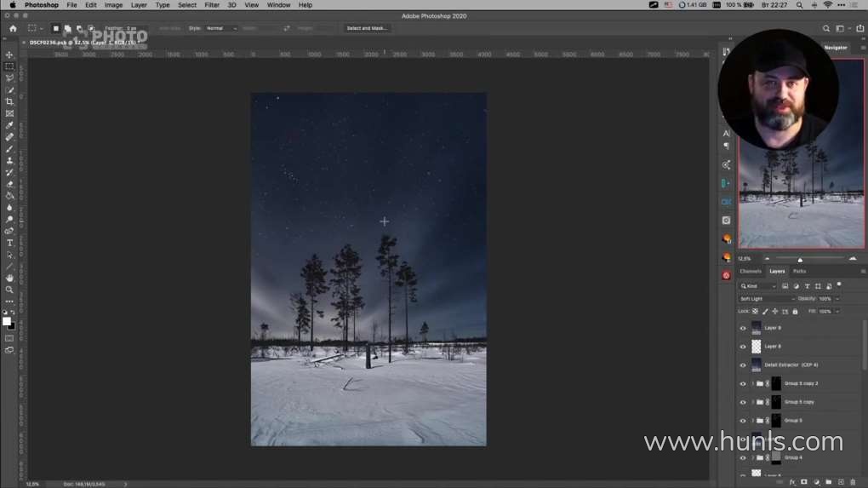Open the Soft Light blend mode dropdown
This screenshot has height=488, width=868.
click(x=767, y=299)
